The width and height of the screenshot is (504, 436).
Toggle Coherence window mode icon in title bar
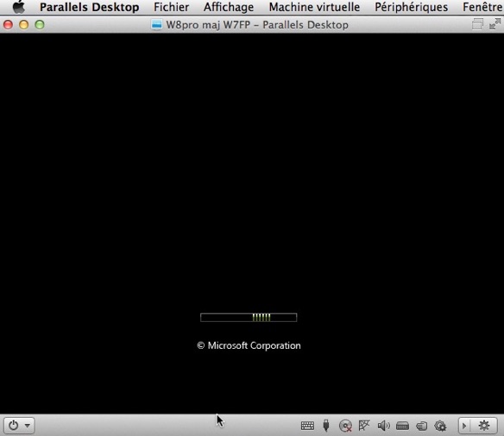click(477, 24)
